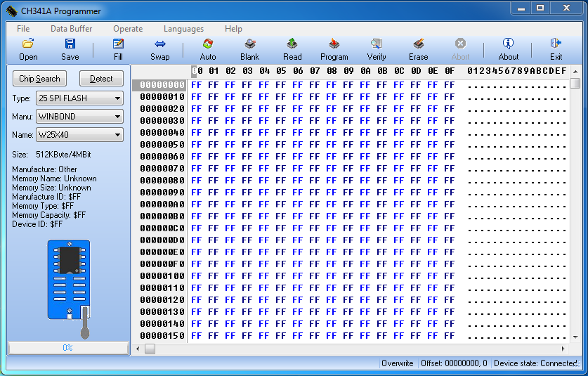Click the vertical scrollbar down arrow

click(575, 337)
